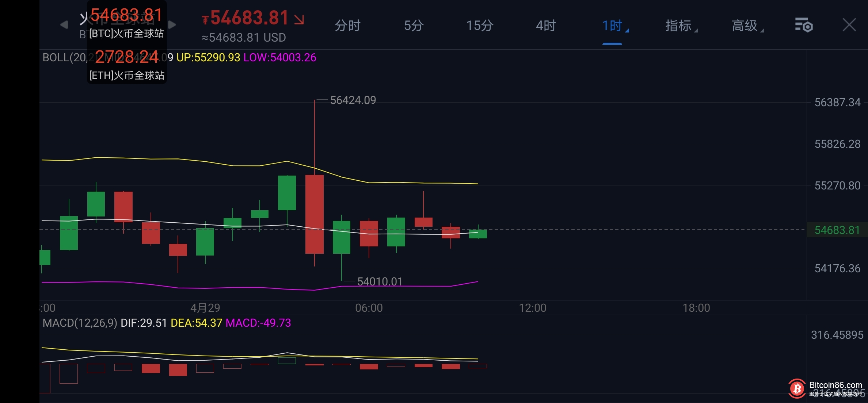Open the chart settings icon

pyautogui.click(x=803, y=25)
